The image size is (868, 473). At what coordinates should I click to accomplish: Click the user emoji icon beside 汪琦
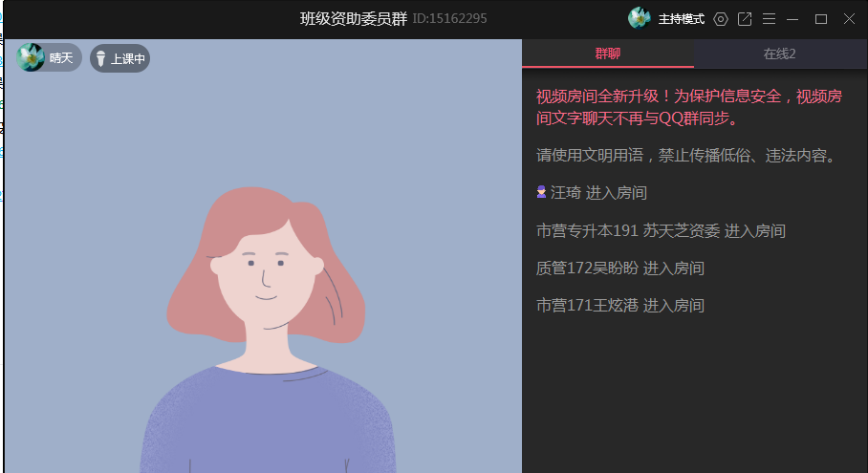[x=541, y=192]
